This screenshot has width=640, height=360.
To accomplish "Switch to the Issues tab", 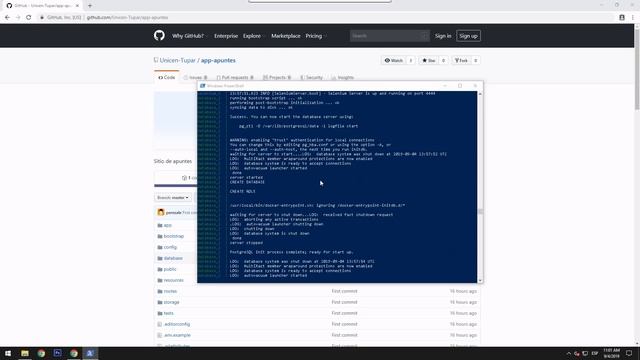I will point(196,77).
